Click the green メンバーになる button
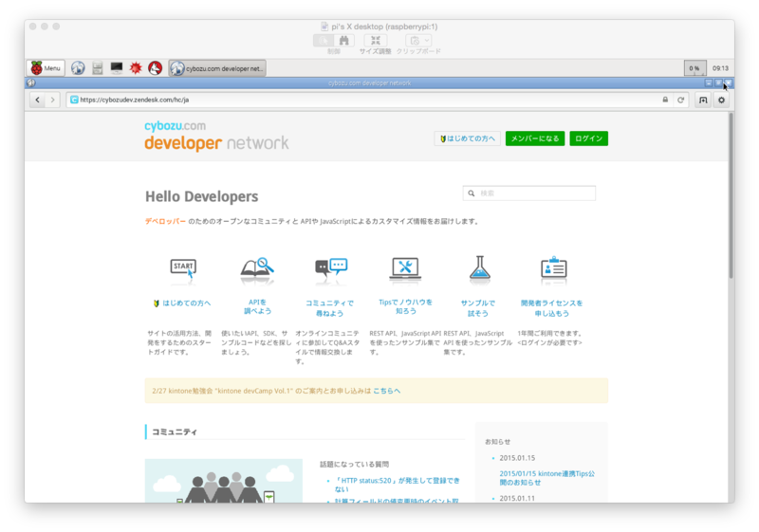 click(x=535, y=138)
